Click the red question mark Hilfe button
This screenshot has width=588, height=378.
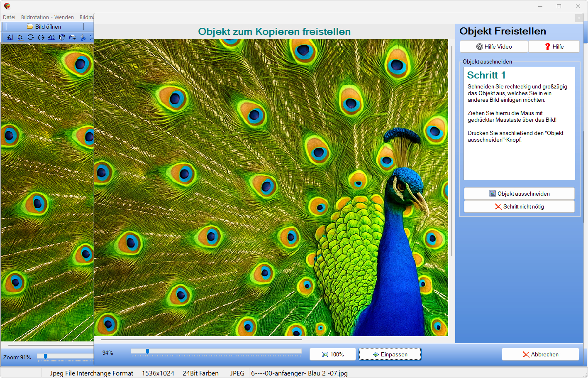click(x=554, y=47)
